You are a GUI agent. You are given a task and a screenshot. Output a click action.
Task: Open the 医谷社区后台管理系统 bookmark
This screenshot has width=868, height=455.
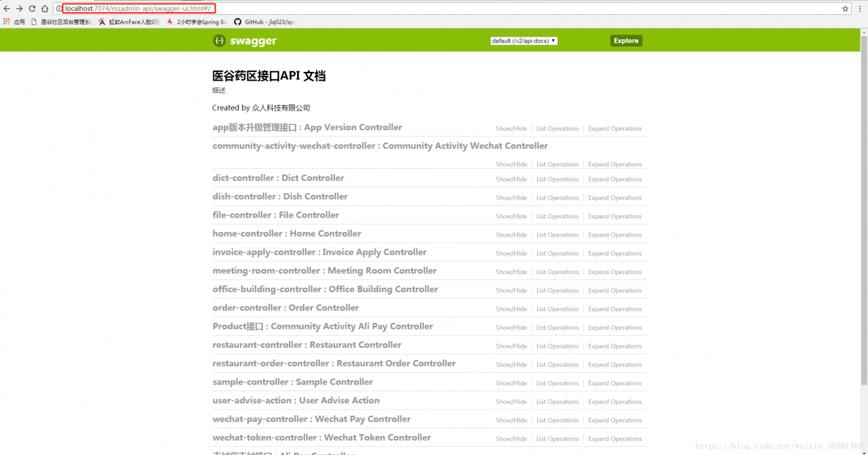tap(61, 22)
